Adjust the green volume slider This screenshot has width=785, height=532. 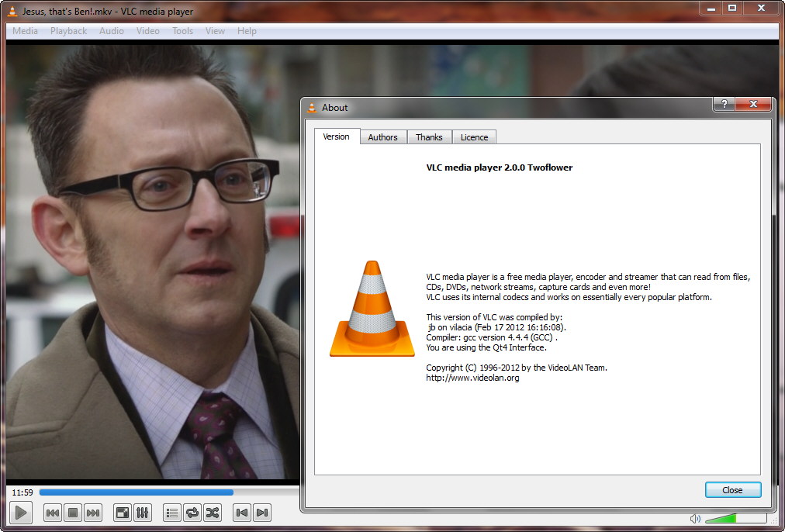point(735,518)
